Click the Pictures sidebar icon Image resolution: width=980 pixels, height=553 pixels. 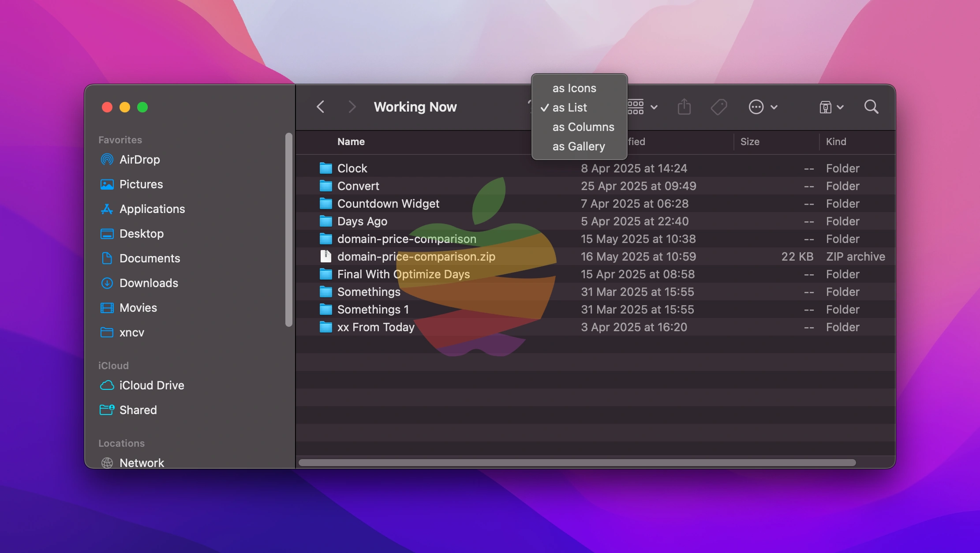(107, 184)
